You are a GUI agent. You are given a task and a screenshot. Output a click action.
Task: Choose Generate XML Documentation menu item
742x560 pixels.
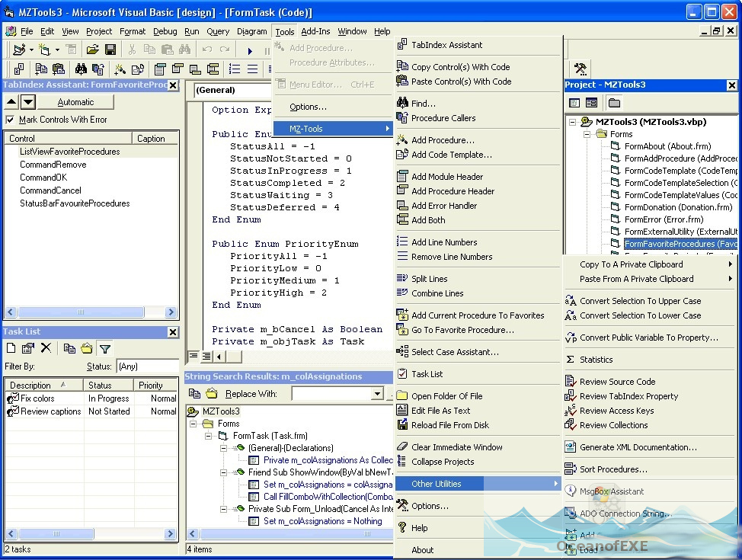click(650, 447)
